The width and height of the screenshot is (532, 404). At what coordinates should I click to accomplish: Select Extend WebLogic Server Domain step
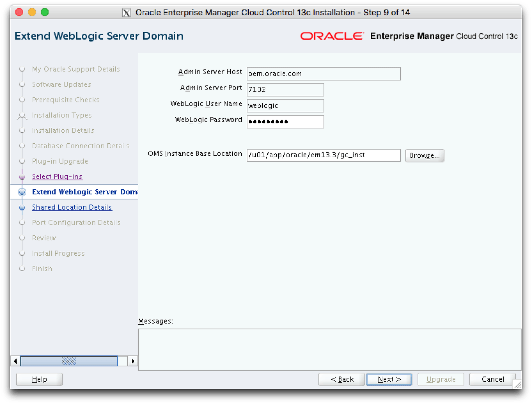[x=84, y=192]
